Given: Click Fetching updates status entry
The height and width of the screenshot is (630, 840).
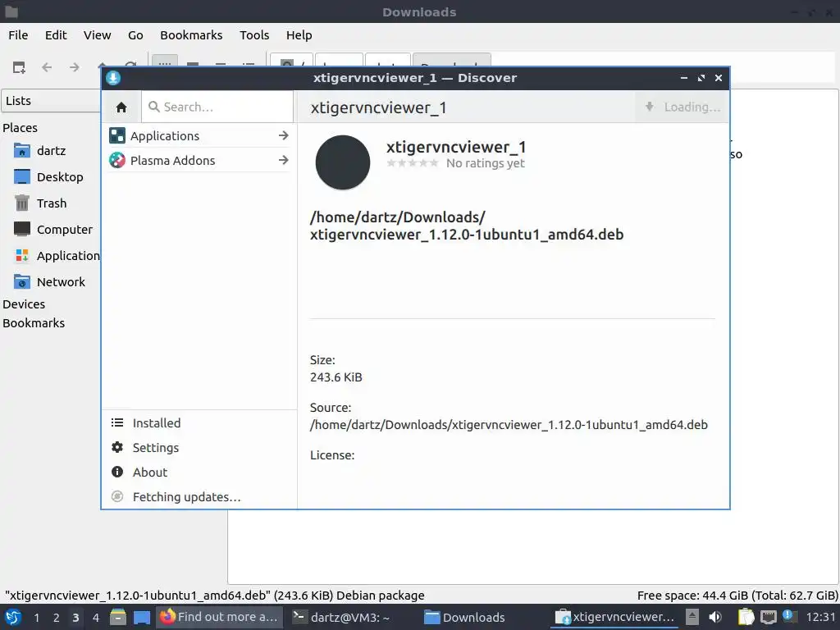Looking at the screenshot, I should click(x=199, y=497).
